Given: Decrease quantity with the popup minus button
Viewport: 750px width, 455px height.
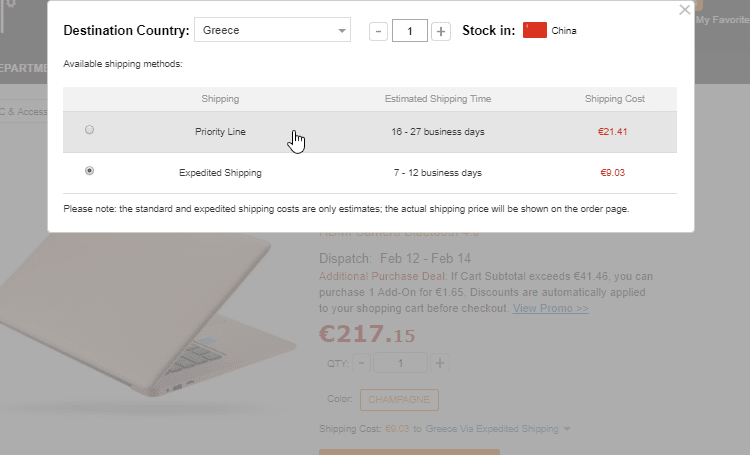Looking at the screenshot, I should click(x=378, y=31).
